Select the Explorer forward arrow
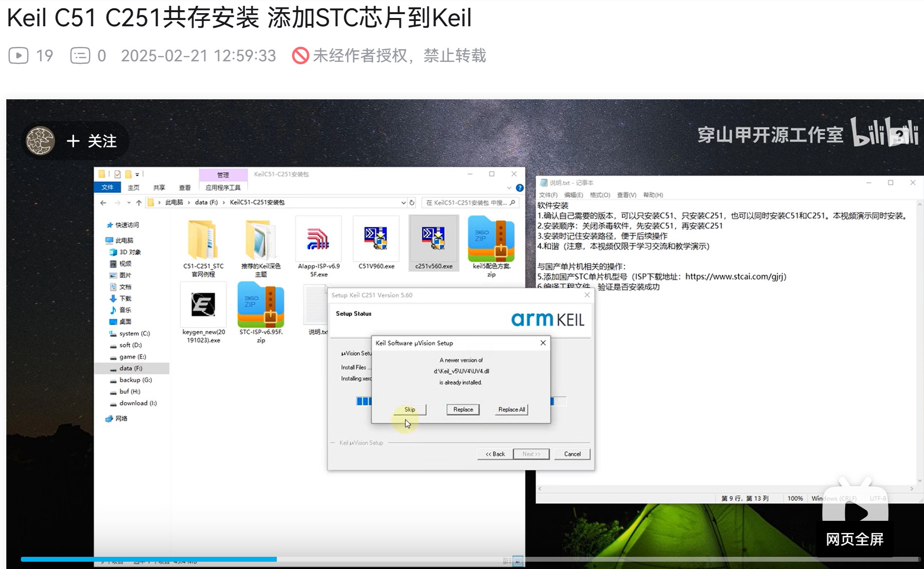This screenshot has height=569, width=924. click(117, 202)
